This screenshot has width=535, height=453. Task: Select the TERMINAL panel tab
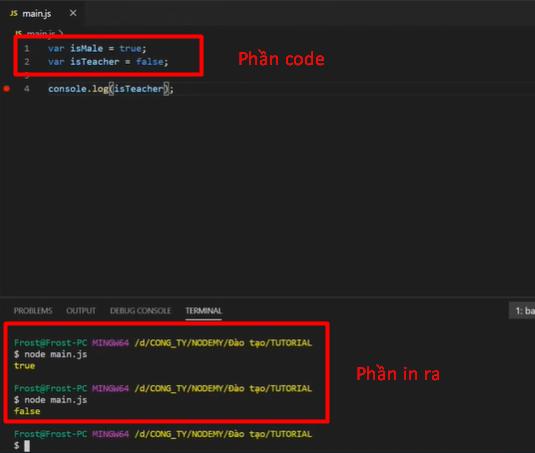pyautogui.click(x=204, y=311)
